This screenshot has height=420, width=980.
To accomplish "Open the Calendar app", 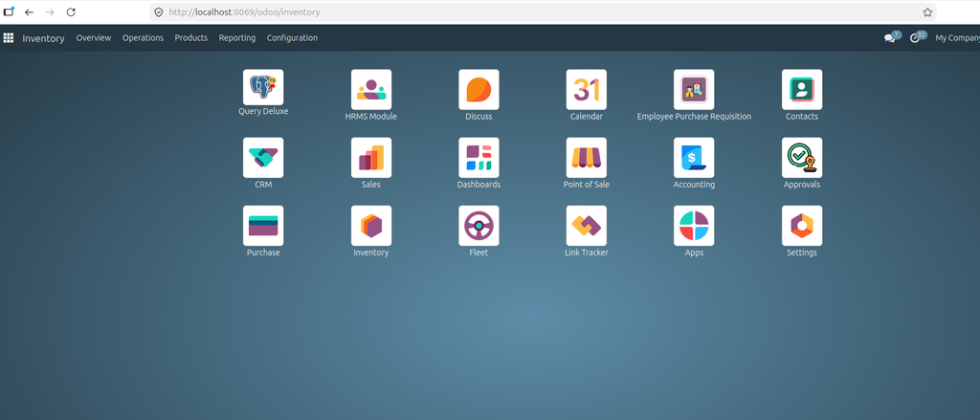I will (587, 89).
